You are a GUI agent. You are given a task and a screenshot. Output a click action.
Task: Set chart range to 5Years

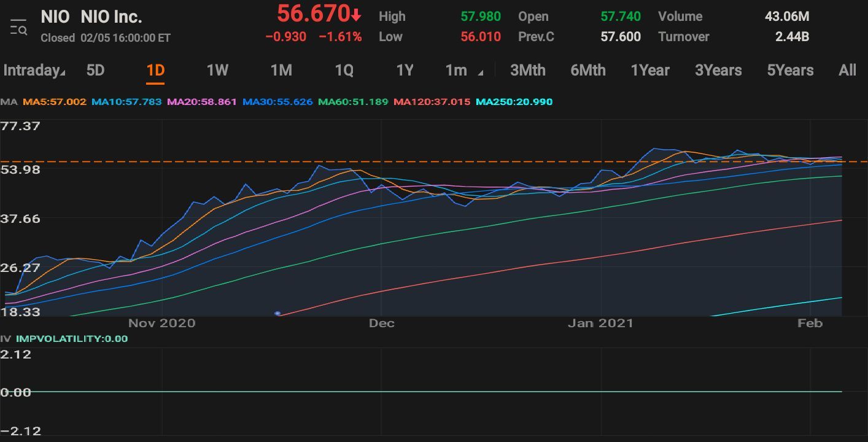790,70
